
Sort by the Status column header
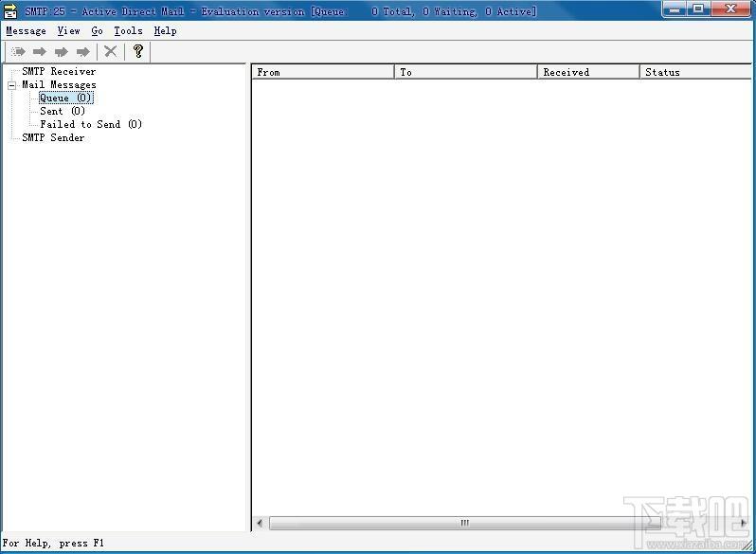[x=695, y=72]
